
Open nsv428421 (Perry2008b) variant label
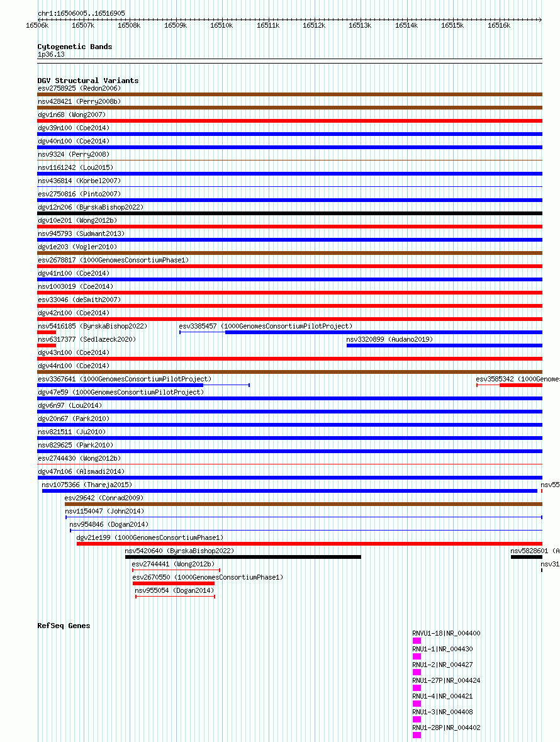(79, 102)
